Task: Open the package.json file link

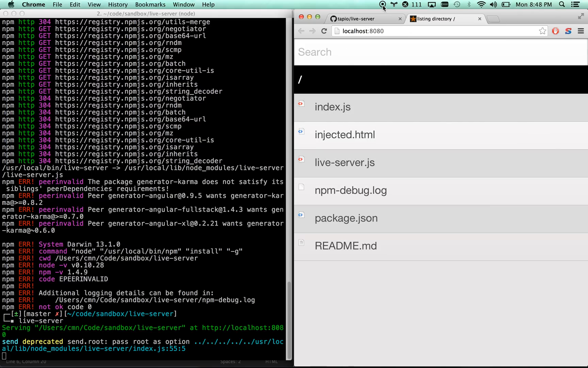Action: pyautogui.click(x=346, y=218)
